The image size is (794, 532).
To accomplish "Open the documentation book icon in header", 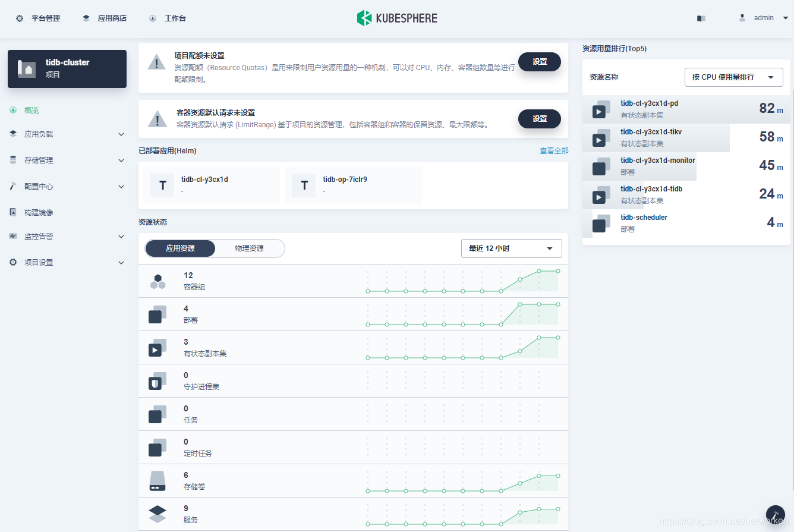I will pyautogui.click(x=701, y=18).
